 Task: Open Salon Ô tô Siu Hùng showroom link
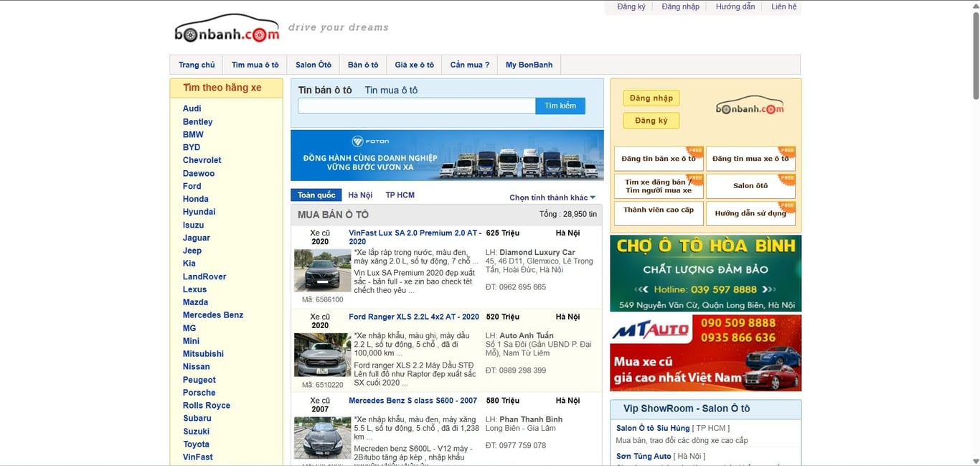tap(653, 428)
